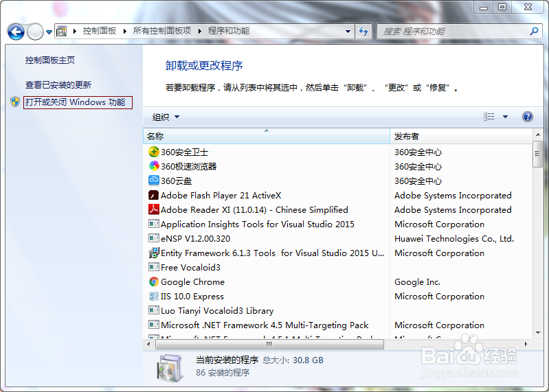
Task: Select the Adobe Reader XI icon
Action: point(154,209)
